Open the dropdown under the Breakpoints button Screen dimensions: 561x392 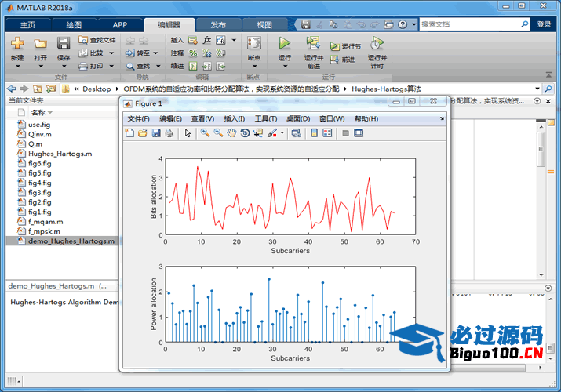[254, 66]
